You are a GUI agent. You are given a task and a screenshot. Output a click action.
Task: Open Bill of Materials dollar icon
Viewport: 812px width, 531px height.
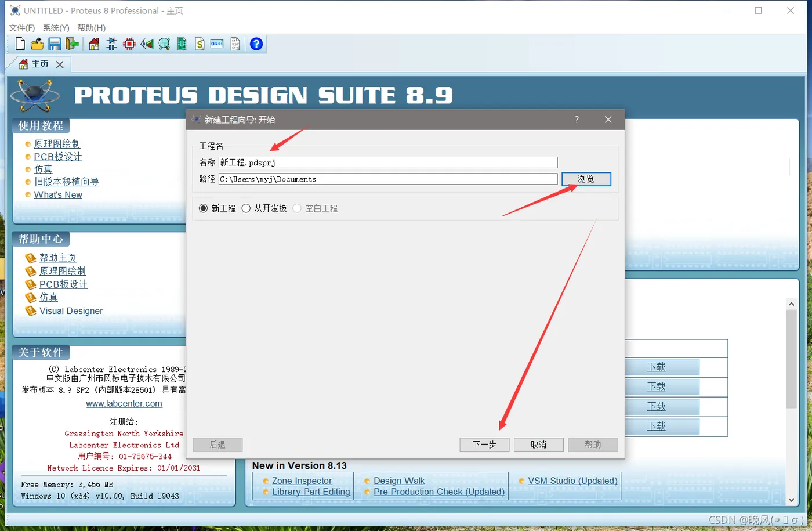coord(200,44)
